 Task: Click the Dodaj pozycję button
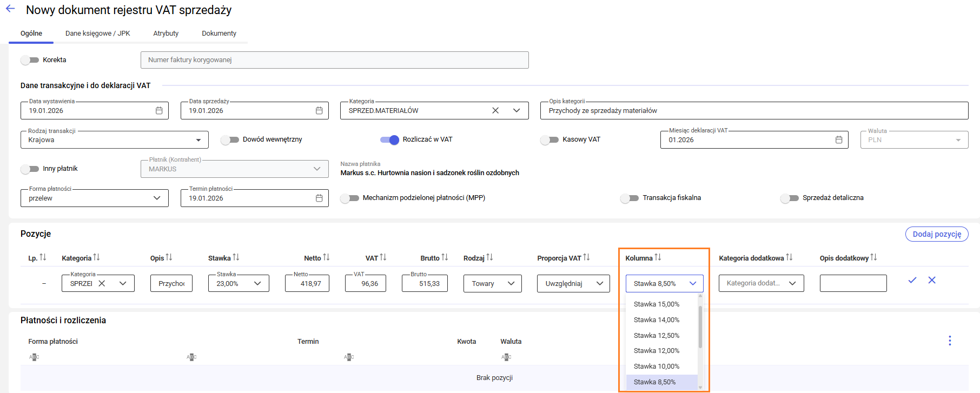(937, 234)
